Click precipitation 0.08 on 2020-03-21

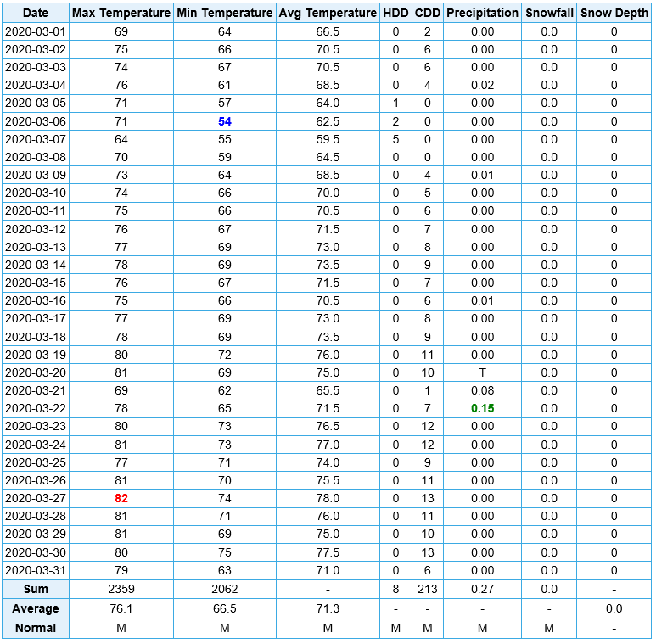pos(482,390)
